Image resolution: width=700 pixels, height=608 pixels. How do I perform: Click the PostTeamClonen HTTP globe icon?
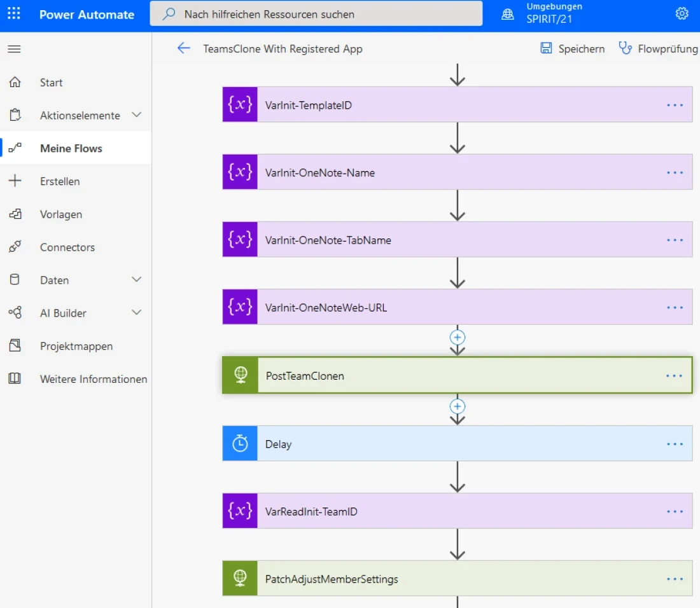click(x=240, y=376)
